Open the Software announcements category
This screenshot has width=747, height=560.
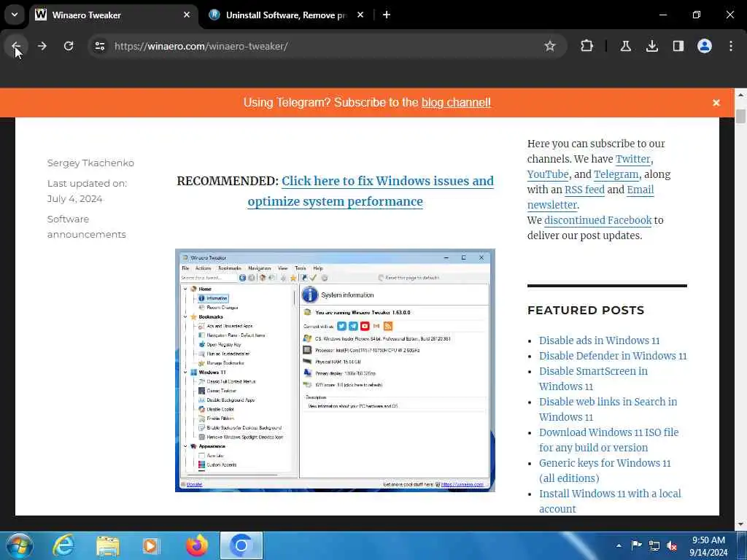pos(87,227)
